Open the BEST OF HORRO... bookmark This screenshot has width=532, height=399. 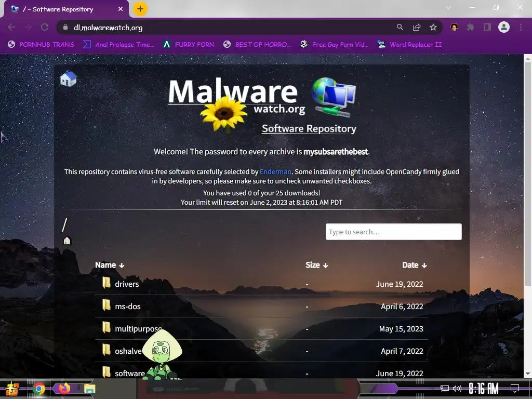coord(258,45)
